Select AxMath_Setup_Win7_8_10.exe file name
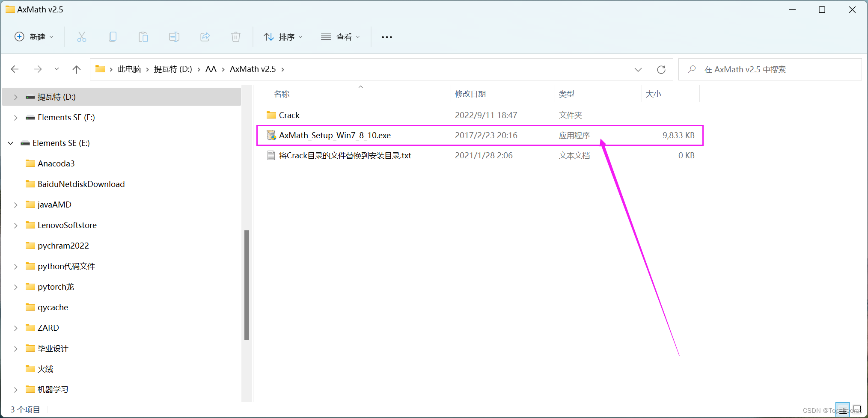Image resolution: width=868 pixels, height=418 pixels. click(x=335, y=135)
